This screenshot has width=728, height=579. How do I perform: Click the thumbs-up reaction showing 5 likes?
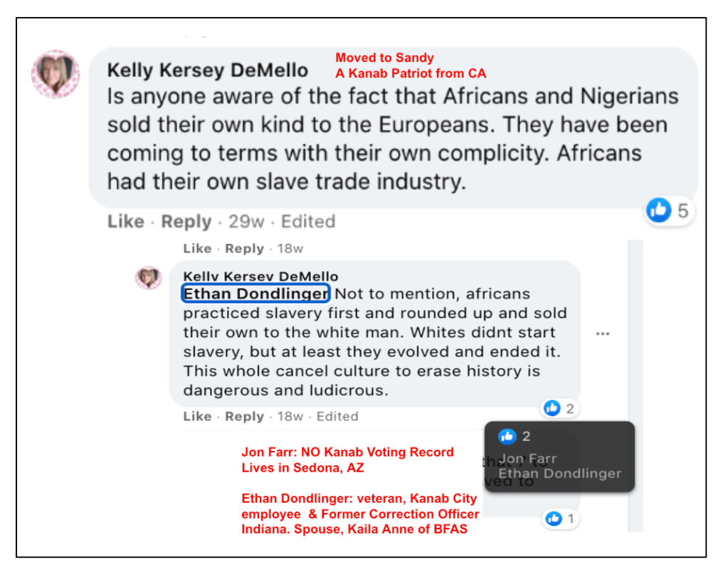658,210
